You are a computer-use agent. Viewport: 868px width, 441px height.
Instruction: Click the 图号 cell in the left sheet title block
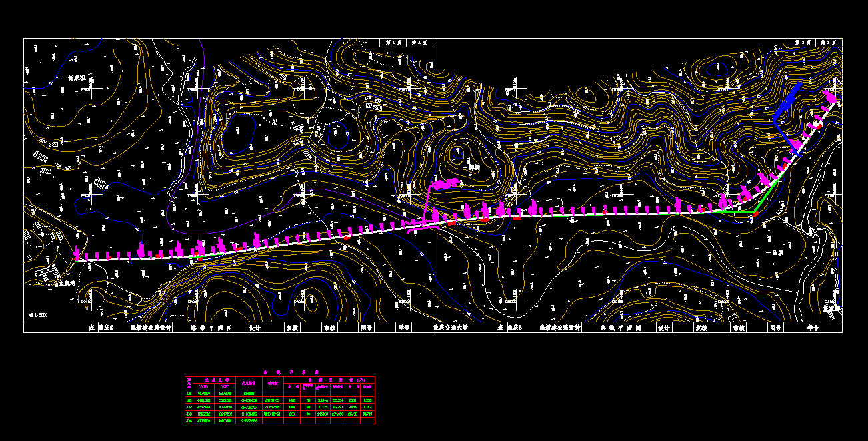[x=367, y=328]
